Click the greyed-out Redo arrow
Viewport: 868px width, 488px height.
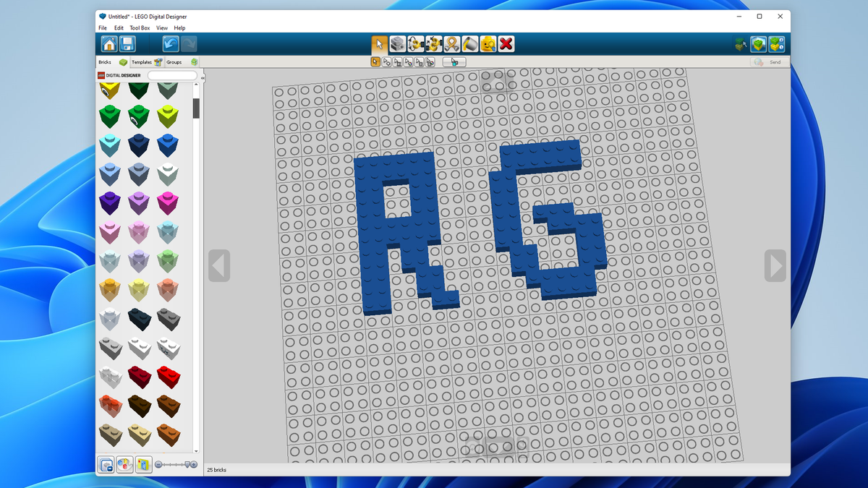pyautogui.click(x=189, y=43)
